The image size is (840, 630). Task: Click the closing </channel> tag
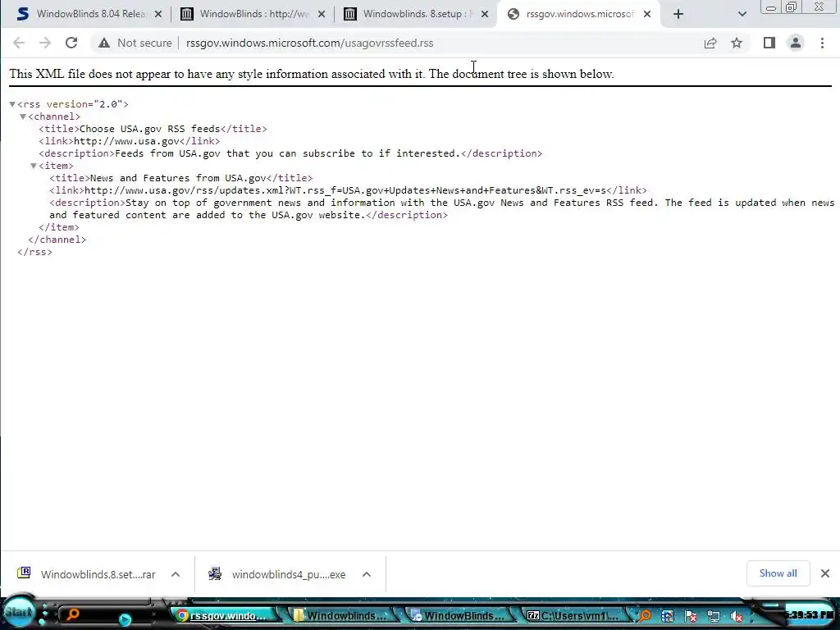pos(57,240)
